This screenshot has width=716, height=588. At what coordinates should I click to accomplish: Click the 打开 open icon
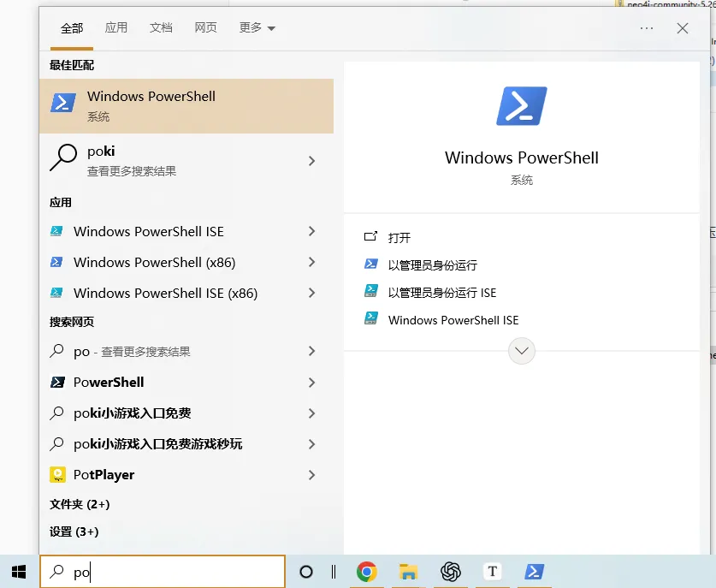[x=370, y=236]
